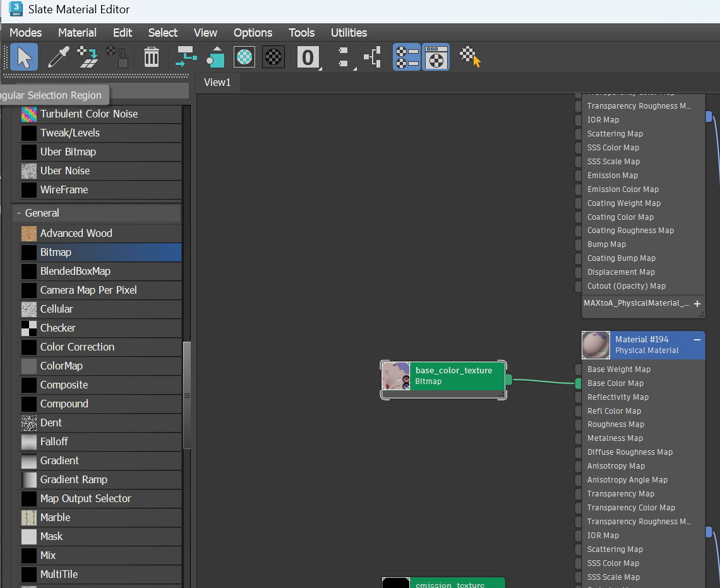Image resolution: width=720 pixels, height=588 pixels.
Task: Select Camera Map Per Pixel entry
Action: [x=100, y=290]
